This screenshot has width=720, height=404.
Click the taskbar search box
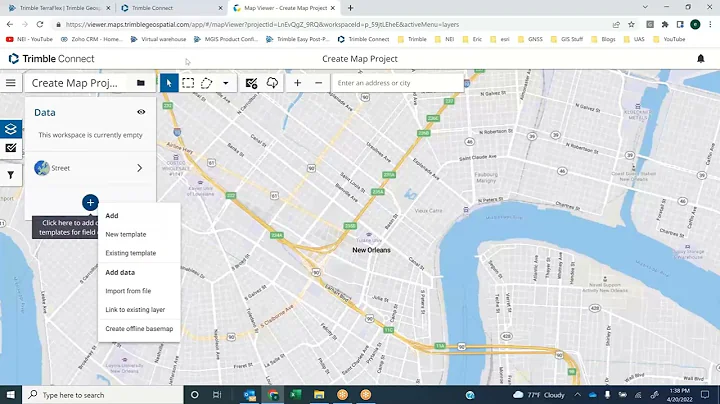103,395
